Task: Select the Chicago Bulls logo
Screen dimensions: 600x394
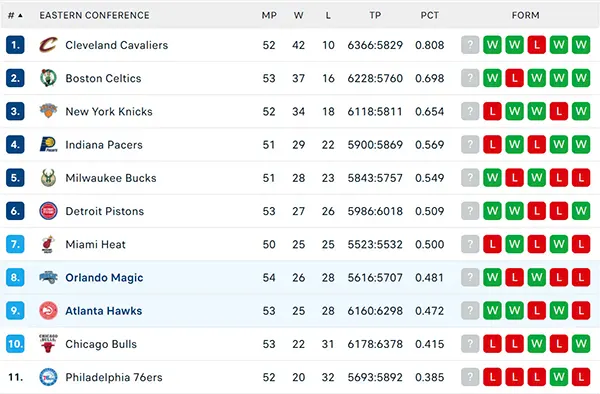Action: 48,344
